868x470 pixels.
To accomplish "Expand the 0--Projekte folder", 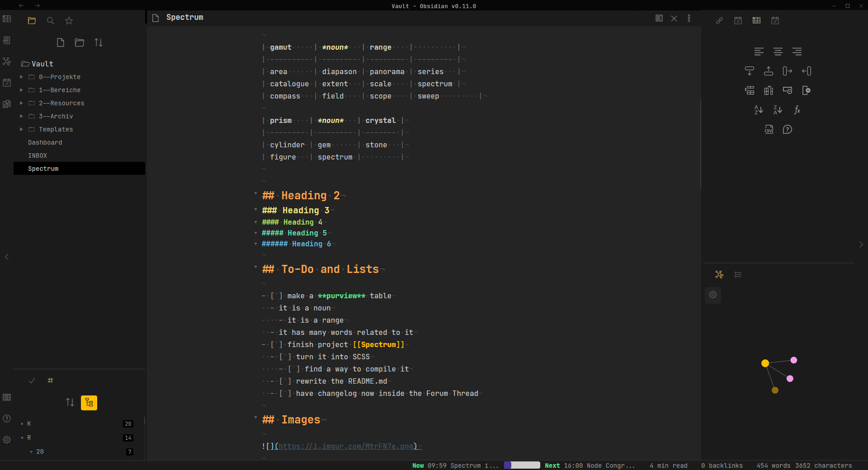I will tap(21, 77).
